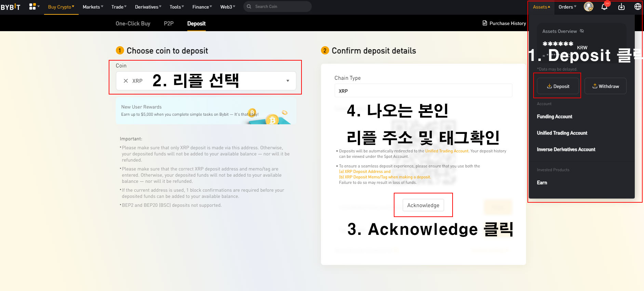Click the Withdraw button

(x=605, y=86)
